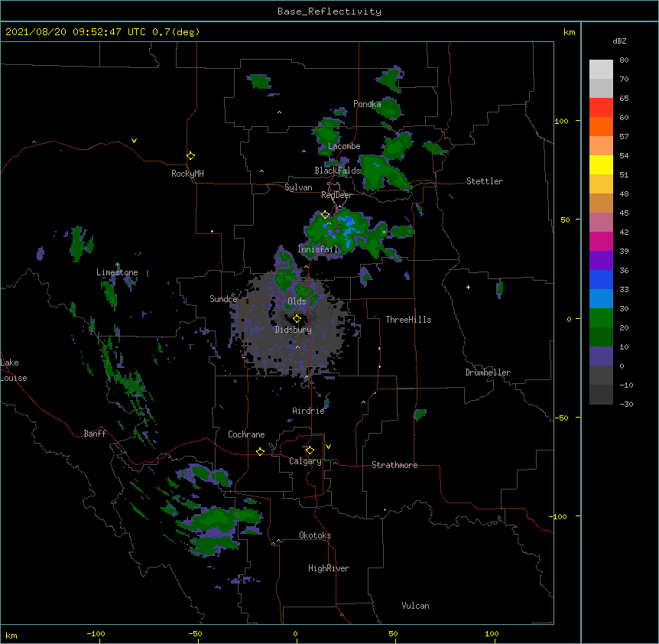Screen dimensions: 659x644
Task: Click the ThreeHills city label
Action: coord(408,320)
